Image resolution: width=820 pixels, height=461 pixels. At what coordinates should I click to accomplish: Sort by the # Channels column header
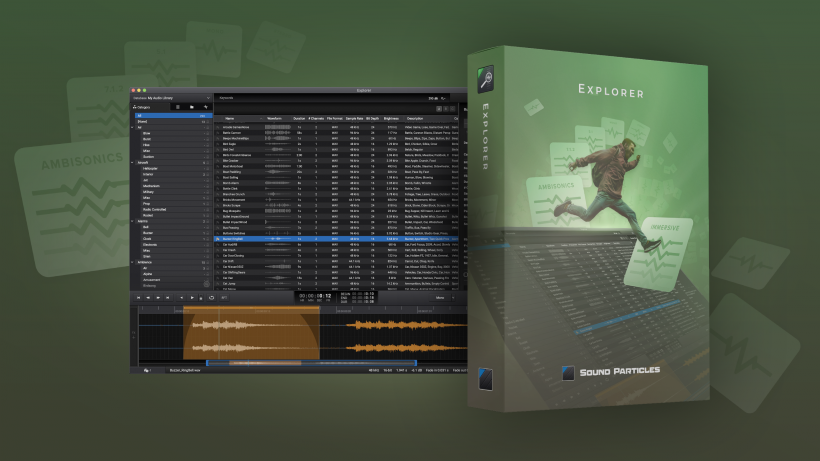click(316, 119)
